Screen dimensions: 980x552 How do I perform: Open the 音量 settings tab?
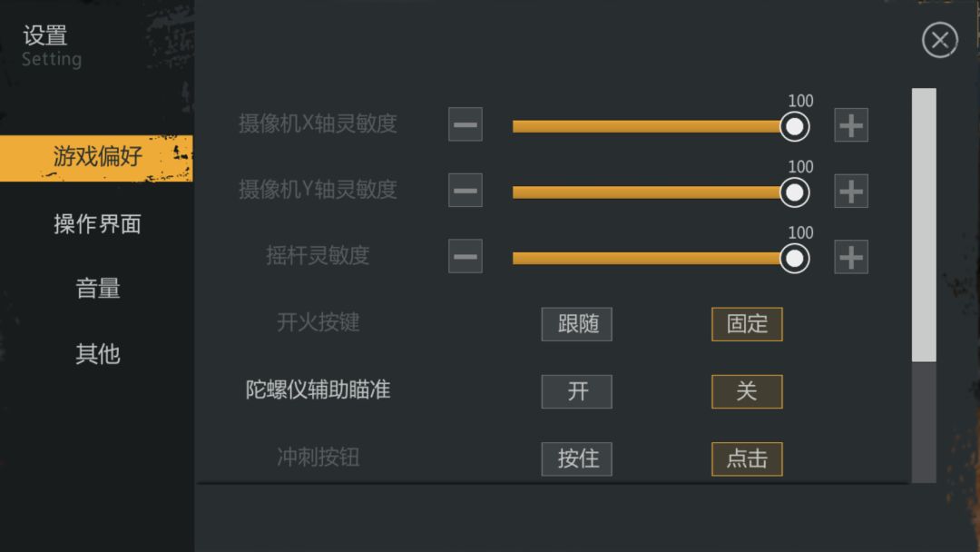click(97, 288)
